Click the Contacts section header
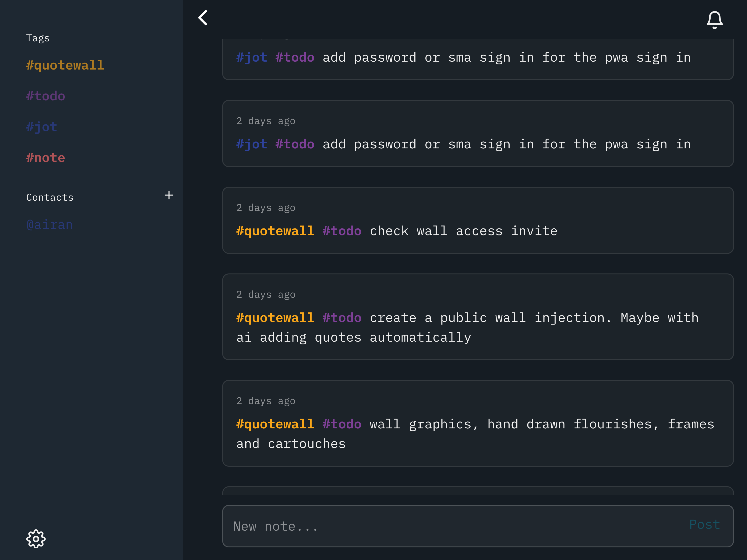The image size is (747, 560). pyautogui.click(x=50, y=197)
